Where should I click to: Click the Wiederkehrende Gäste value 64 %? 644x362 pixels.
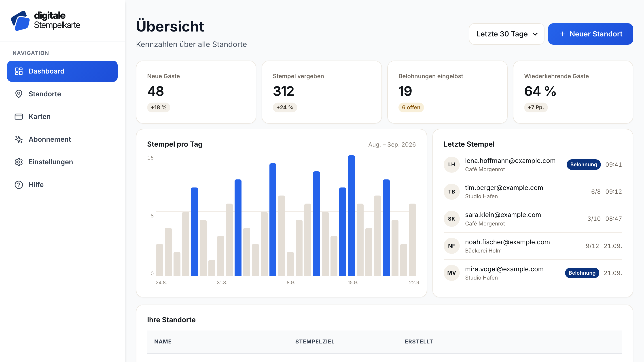[x=540, y=91]
